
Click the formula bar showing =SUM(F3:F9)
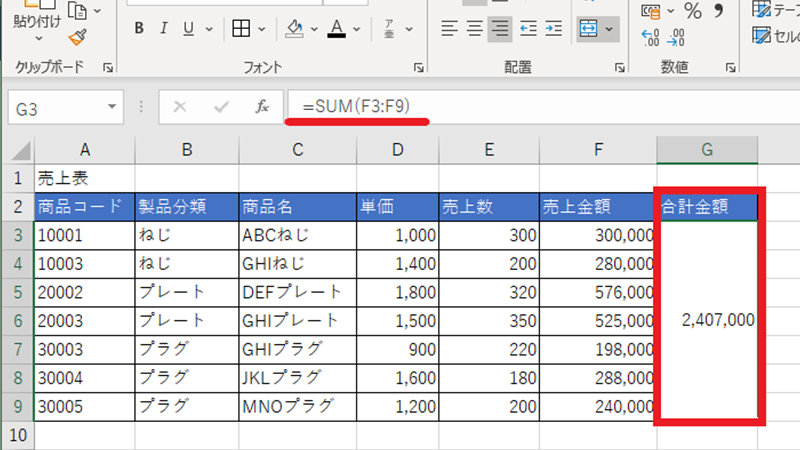pos(544,107)
